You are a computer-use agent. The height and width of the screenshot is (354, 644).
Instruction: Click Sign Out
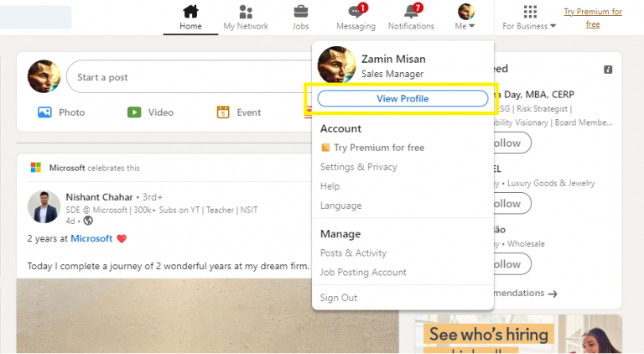(339, 298)
